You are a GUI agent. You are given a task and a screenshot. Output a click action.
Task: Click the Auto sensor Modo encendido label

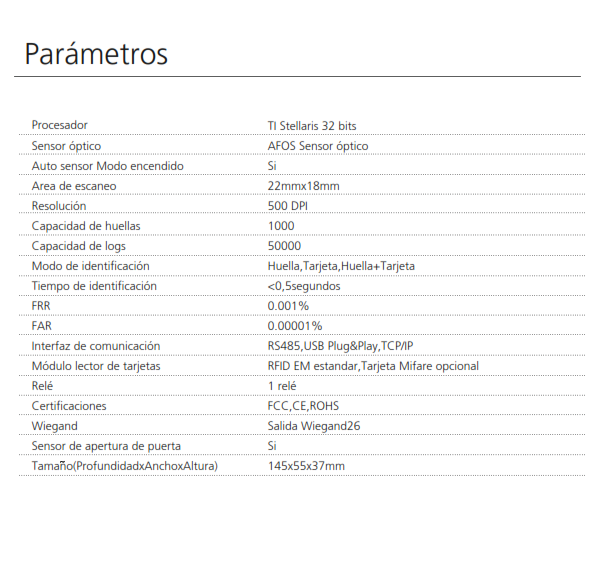(108, 166)
